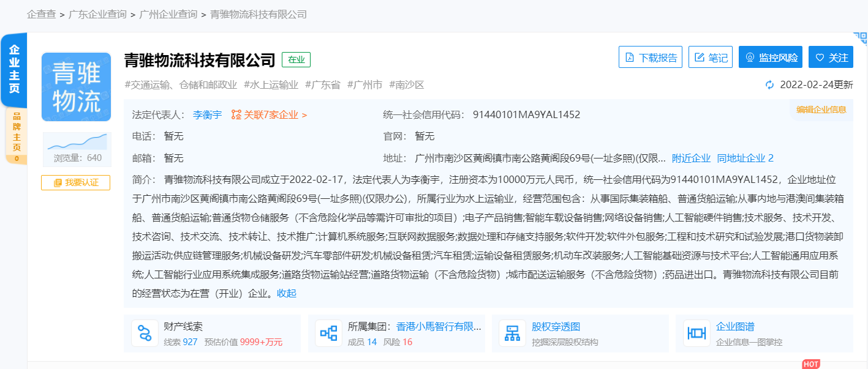Expand 关联7家企业 list

[275, 114]
